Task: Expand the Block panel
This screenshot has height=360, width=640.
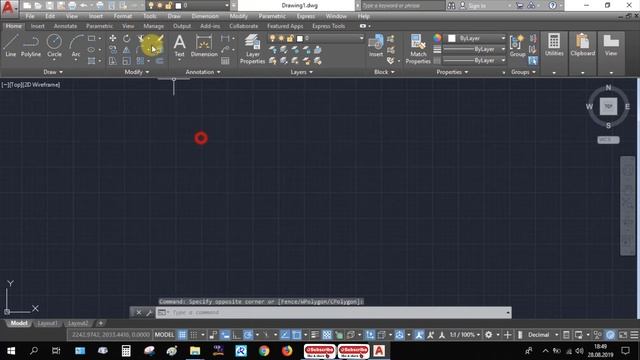Action: (384, 72)
